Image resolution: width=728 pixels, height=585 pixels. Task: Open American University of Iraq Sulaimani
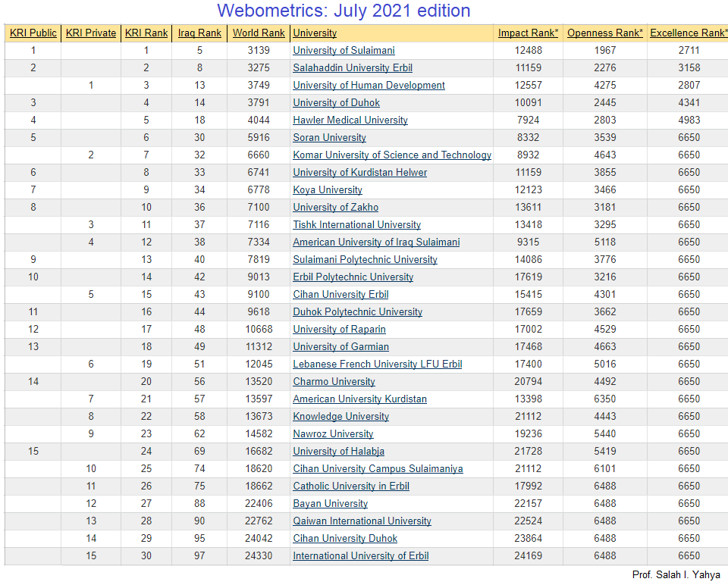(x=376, y=242)
